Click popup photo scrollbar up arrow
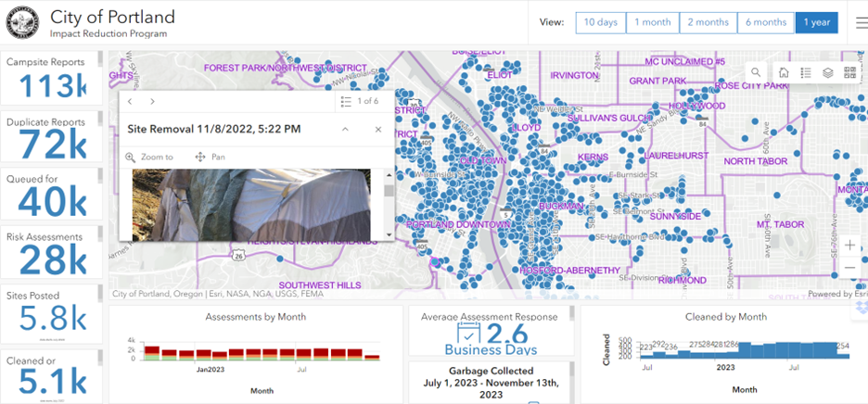 (389, 175)
